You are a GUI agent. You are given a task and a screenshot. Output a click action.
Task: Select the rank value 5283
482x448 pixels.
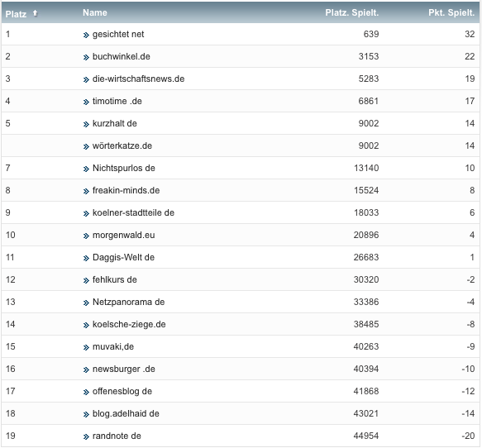(x=369, y=79)
